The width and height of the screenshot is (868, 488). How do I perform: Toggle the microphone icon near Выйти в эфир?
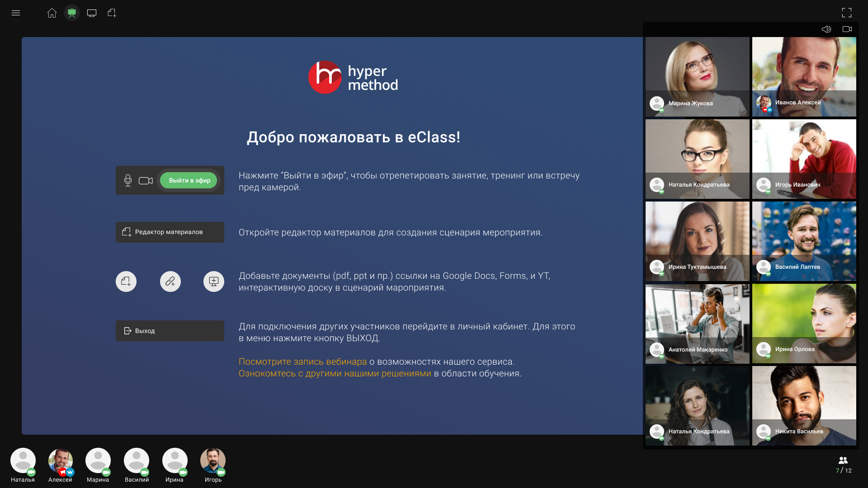[x=128, y=180]
